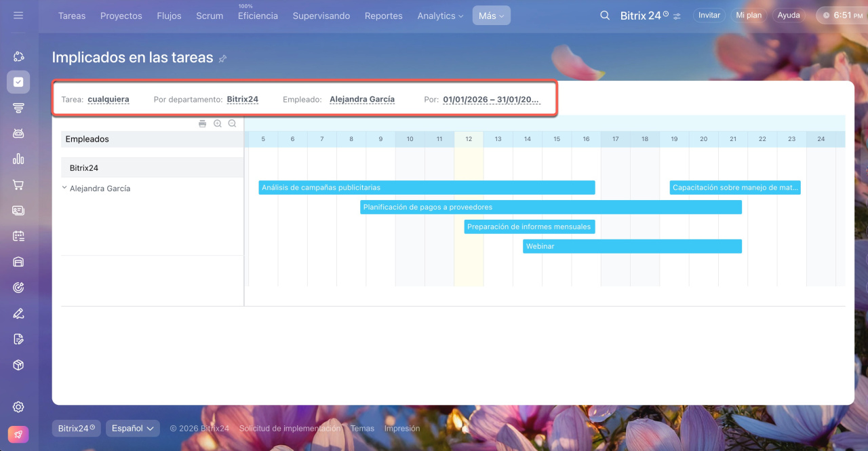Select the Webinar task bar in the timeline
The image size is (868, 451).
(632, 246)
